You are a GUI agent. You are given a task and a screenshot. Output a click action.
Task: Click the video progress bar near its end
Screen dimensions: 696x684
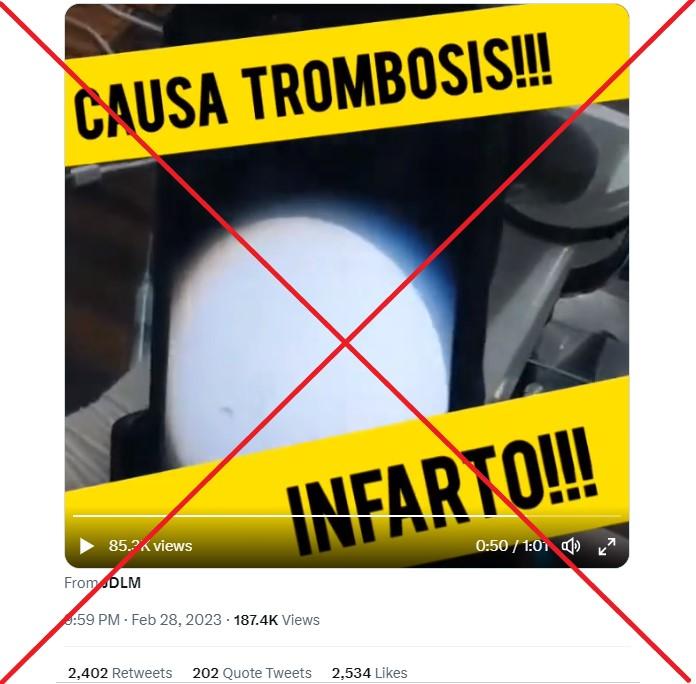tap(613, 516)
